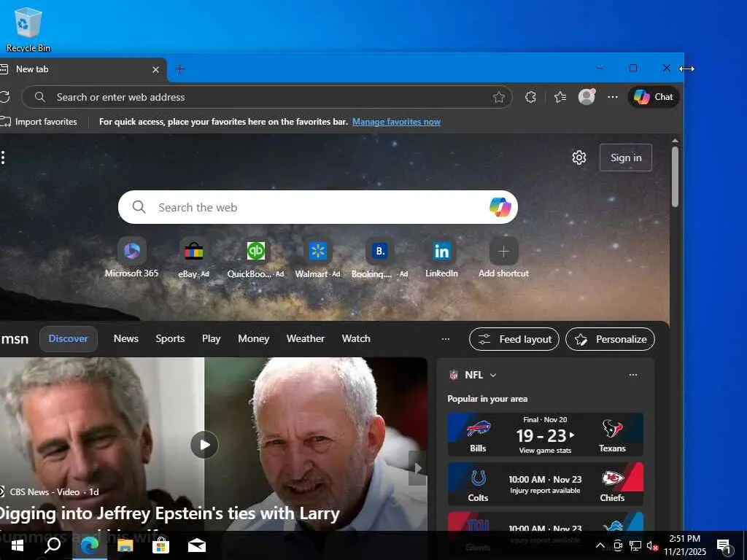Viewport: 747px width, 560px height.
Task: Select the Sports feed tab
Action: coord(170,339)
